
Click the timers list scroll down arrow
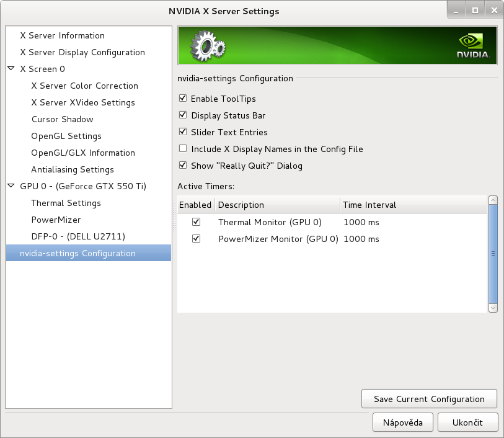(x=493, y=308)
